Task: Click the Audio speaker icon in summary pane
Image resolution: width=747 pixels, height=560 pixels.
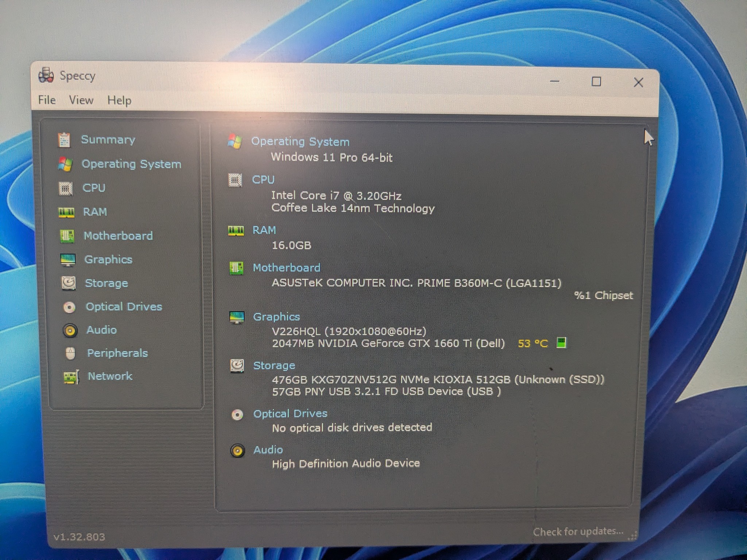Action: (238, 451)
